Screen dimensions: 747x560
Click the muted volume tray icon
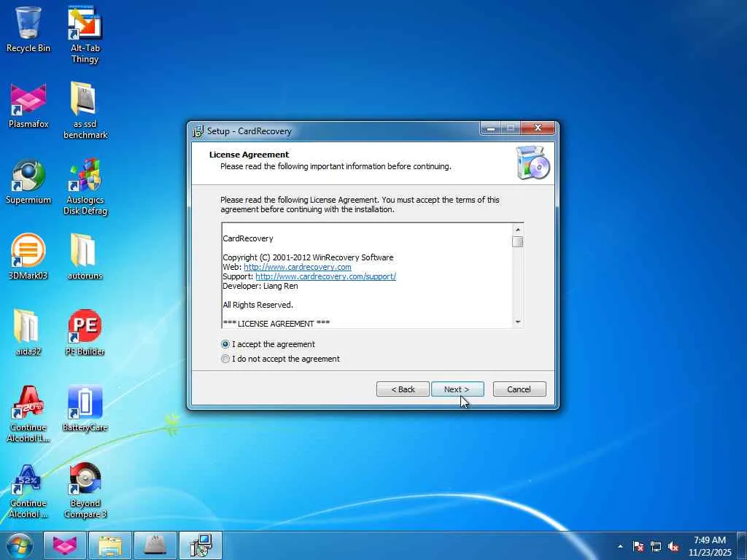673,546
